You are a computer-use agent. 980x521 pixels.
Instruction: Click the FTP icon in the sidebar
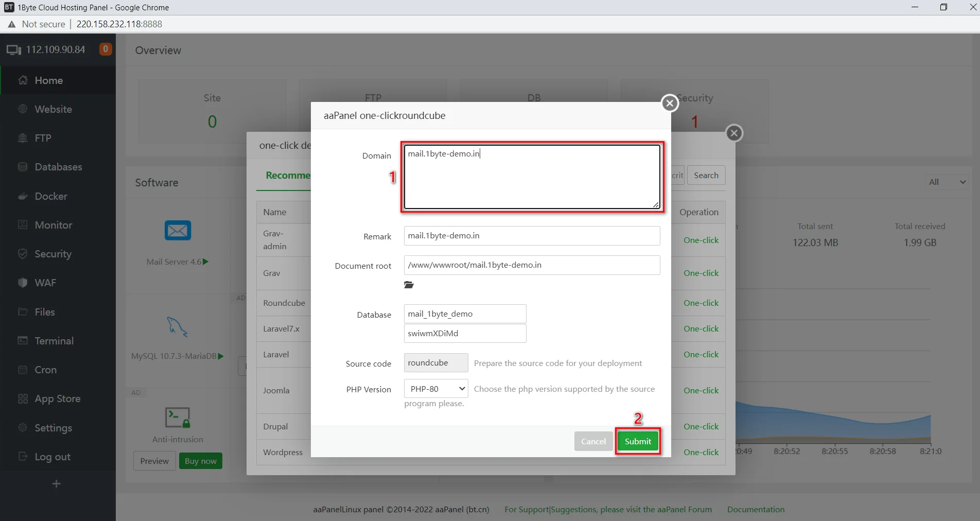23,138
